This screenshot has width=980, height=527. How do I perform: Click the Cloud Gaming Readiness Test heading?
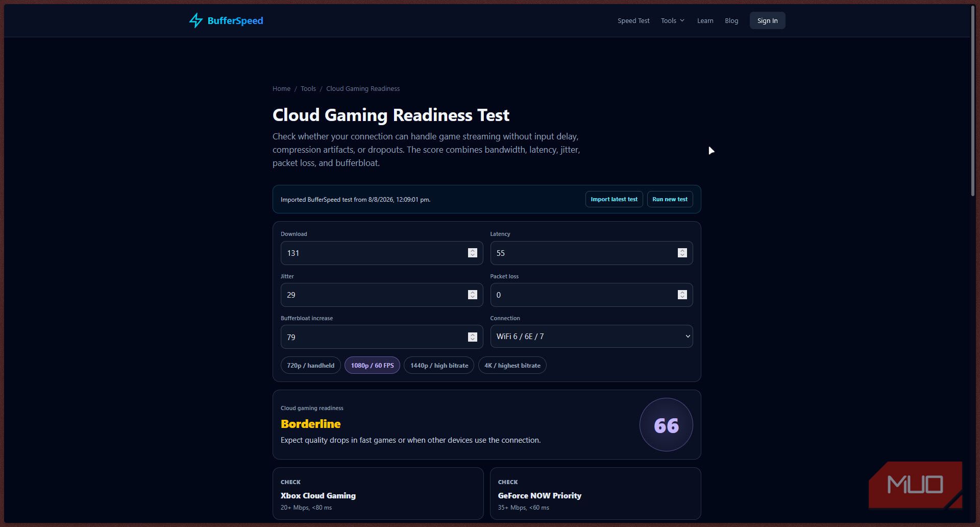[390, 115]
